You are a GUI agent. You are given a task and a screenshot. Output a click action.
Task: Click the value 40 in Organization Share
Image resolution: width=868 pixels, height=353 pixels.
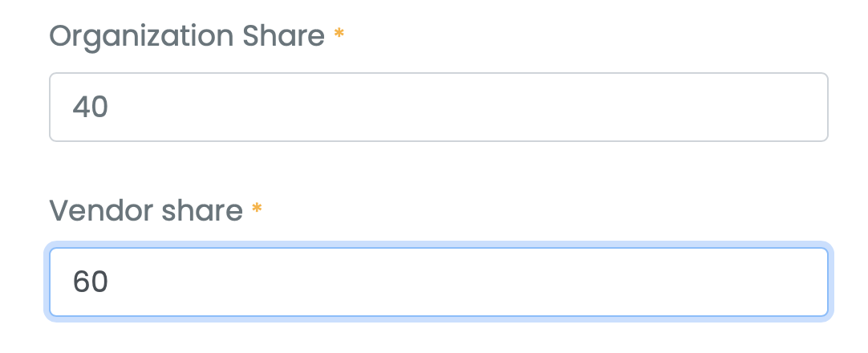click(x=90, y=108)
